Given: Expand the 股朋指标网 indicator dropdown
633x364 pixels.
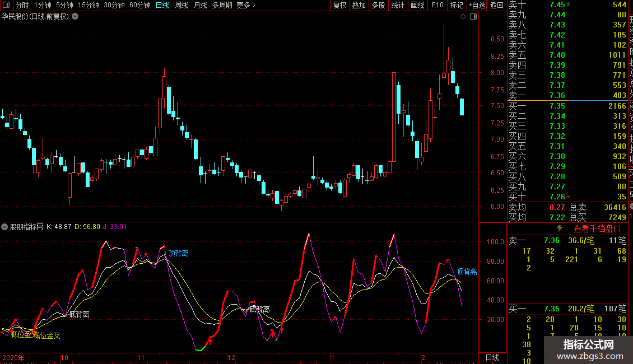Looking at the screenshot, I should click(x=4, y=227).
